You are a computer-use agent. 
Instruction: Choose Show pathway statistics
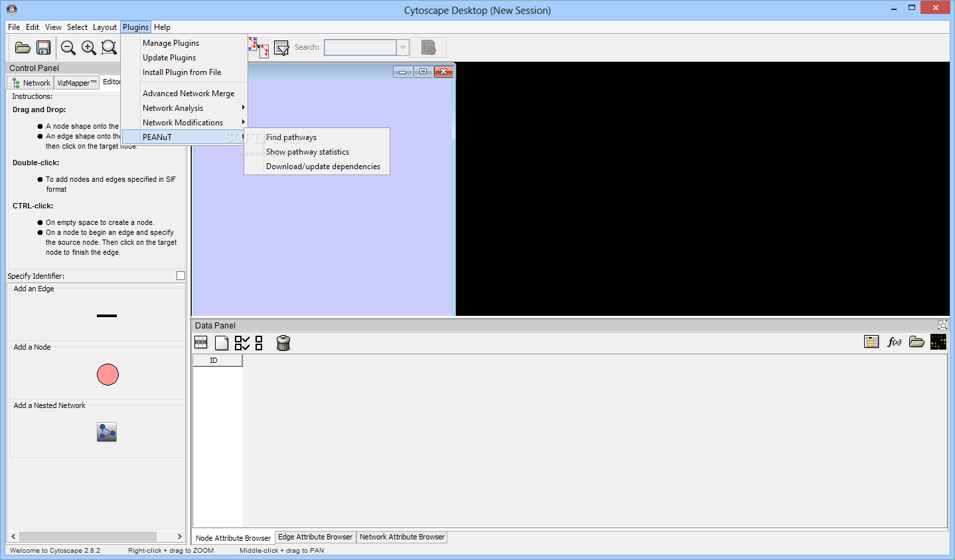317,152
